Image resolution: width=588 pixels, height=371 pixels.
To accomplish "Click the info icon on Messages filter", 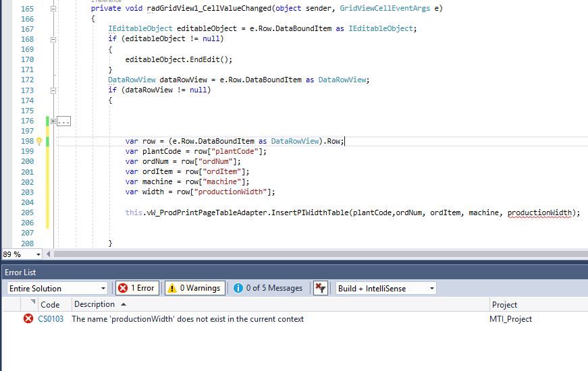I will pyautogui.click(x=238, y=288).
